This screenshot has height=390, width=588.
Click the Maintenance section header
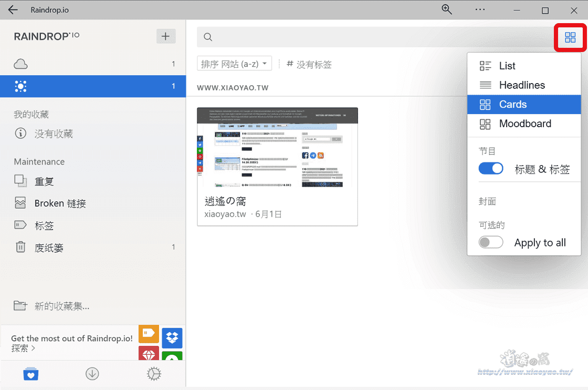pos(39,162)
